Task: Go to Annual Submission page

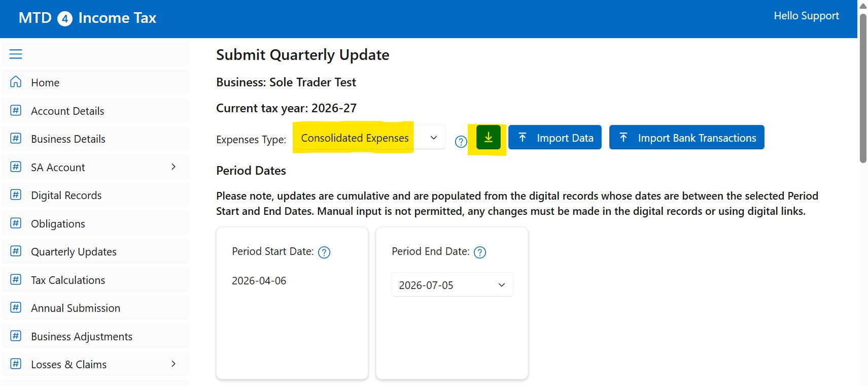Action: pos(95,308)
